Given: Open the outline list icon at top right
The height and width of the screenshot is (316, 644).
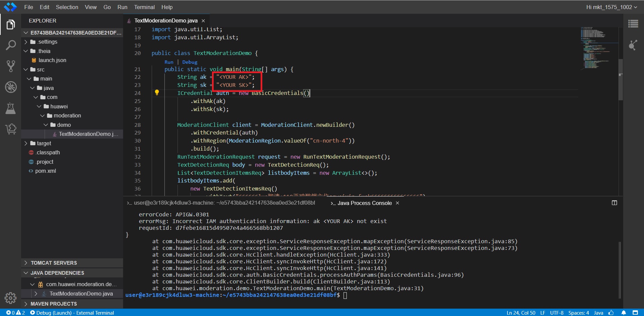Looking at the screenshot, I should coord(633,24).
